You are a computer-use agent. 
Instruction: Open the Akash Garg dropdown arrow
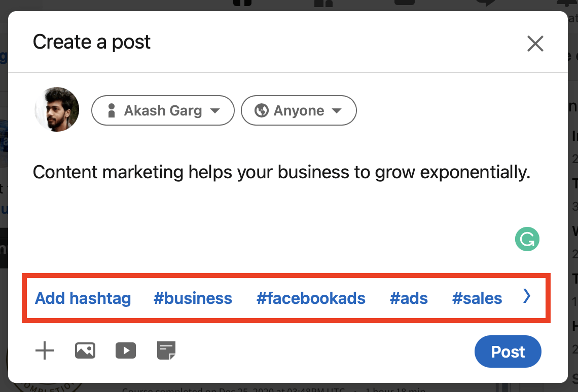pyautogui.click(x=215, y=110)
